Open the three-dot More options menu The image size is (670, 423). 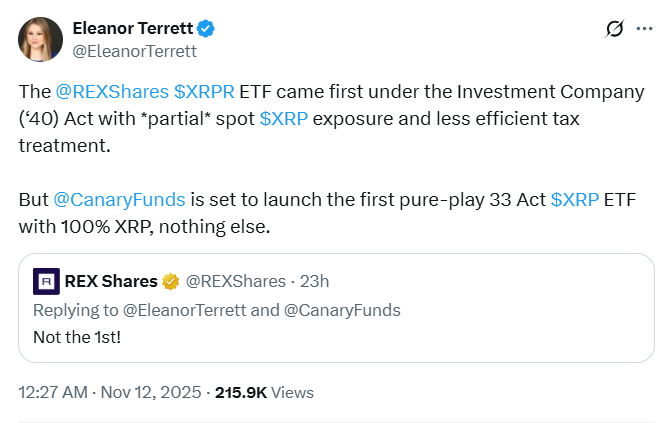coord(645,30)
